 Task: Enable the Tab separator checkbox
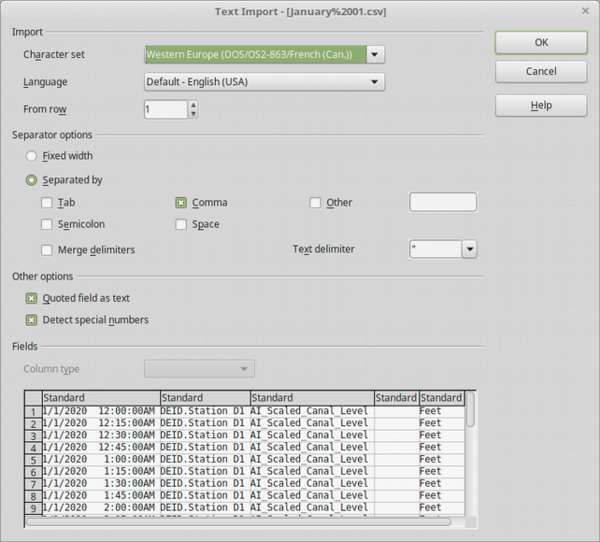[x=47, y=203]
